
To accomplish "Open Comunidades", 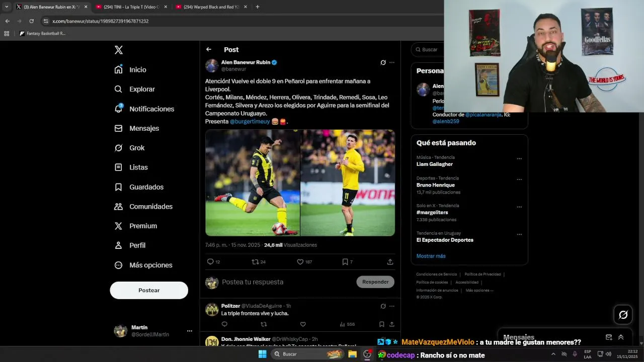I will [x=143, y=206].
